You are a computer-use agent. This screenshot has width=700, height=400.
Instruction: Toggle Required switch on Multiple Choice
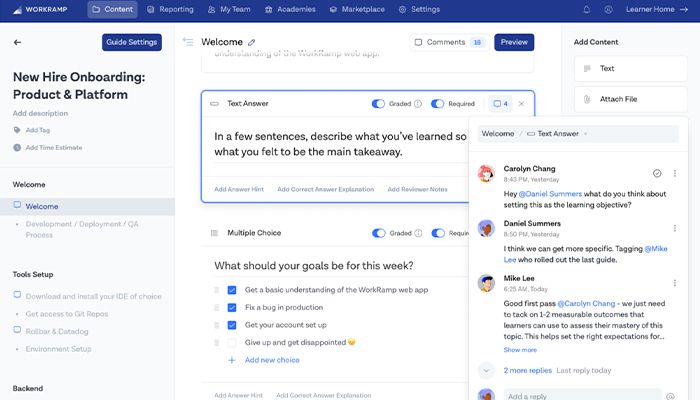438,233
